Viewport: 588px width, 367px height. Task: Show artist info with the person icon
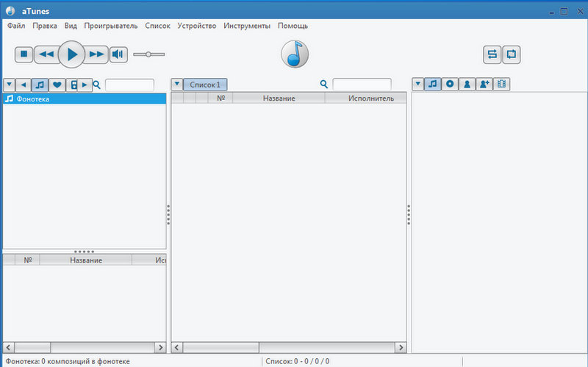click(x=467, y=84)
